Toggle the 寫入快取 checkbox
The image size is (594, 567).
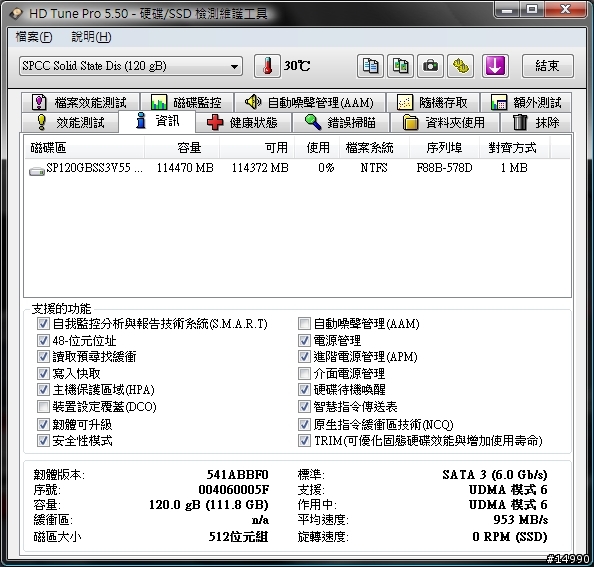click(43, 373)
